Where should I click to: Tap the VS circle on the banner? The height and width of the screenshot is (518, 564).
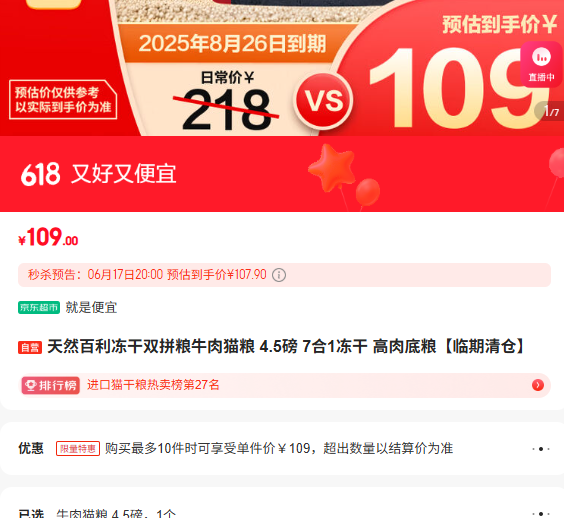(324, 101)
